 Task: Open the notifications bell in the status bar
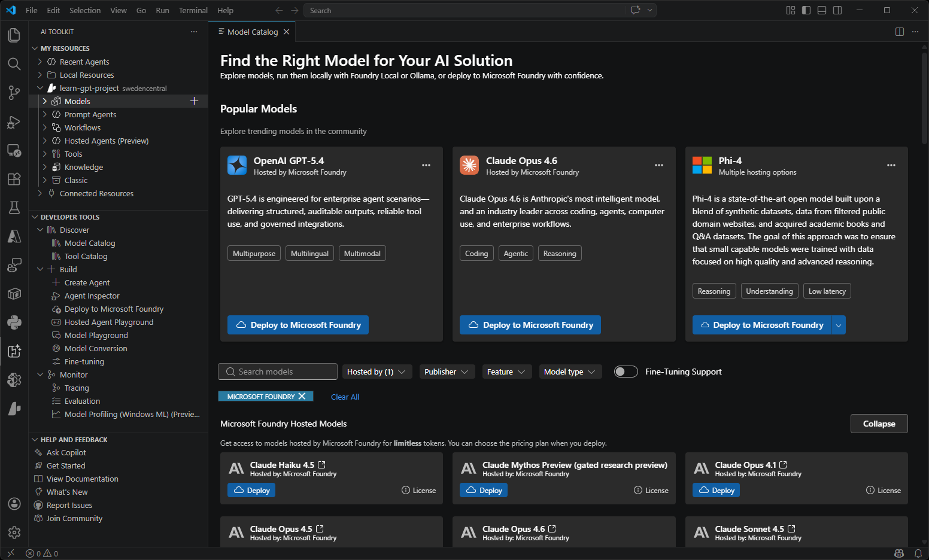918,553
